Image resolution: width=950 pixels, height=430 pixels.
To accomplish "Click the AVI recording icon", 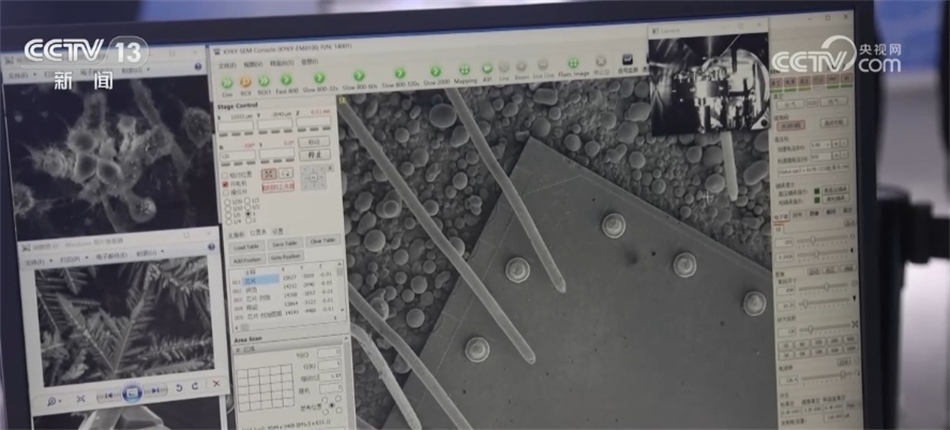I will [487, 70].
